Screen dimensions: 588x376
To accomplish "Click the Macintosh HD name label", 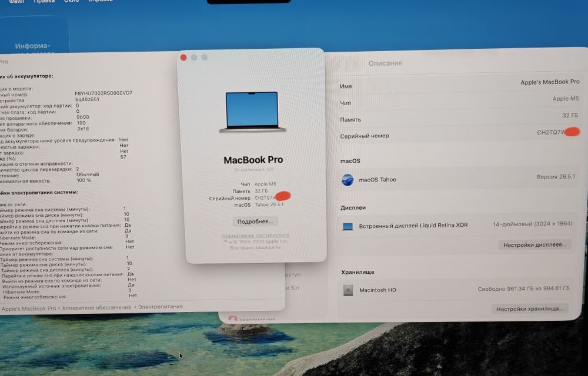I will coord(377,290).
